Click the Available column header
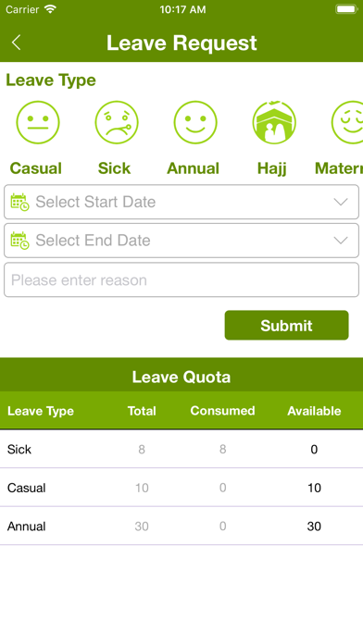Screen dimensions: 363x644 (314, 411)
